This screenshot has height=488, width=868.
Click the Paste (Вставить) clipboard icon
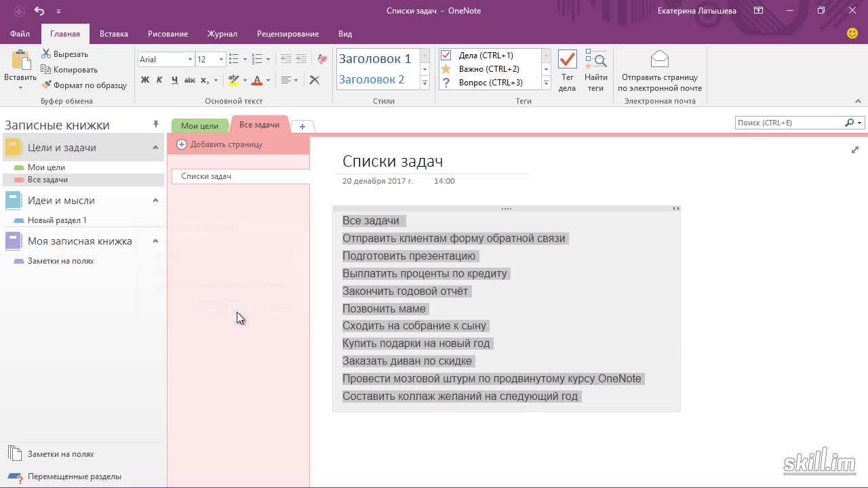pyautogui.click(x=20, y=60)
